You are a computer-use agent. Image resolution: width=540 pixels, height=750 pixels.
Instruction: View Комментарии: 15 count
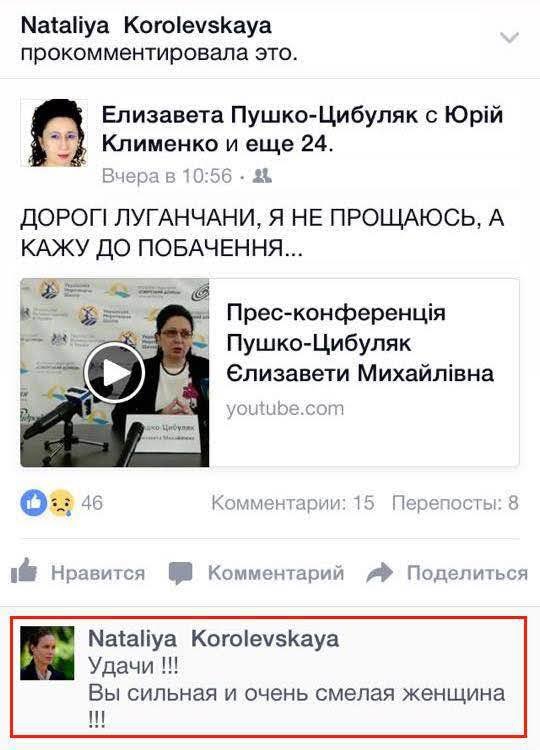pos(293,503)
